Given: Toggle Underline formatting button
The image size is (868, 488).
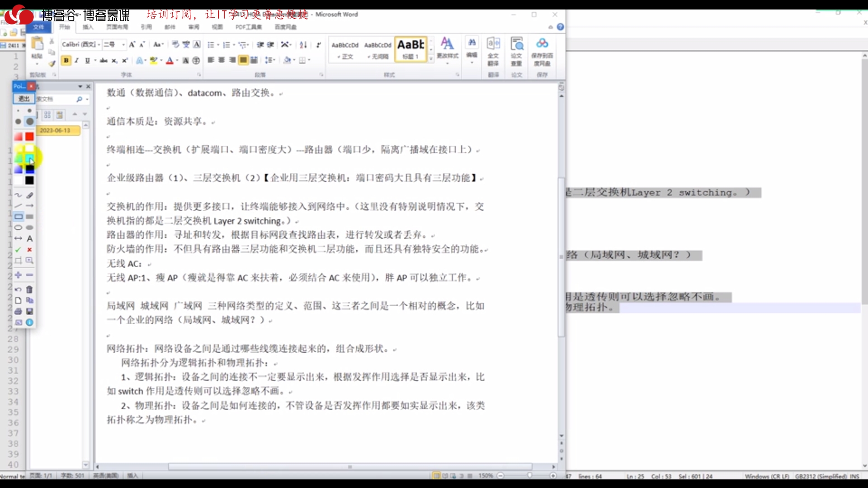Looking at the screenshot, I should tap(87, 60).
